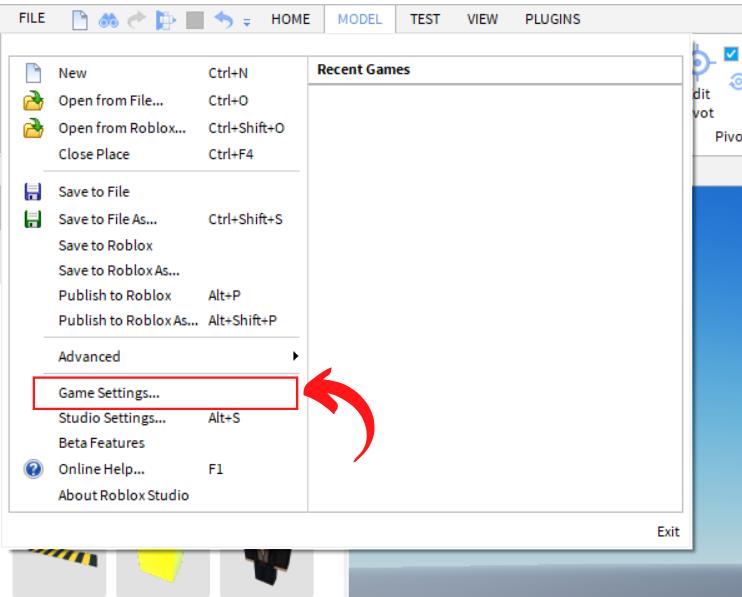Viewport: 742px width, 597px height.
Task: Click the redo arrow icon in toolbar
Action: click(x=137, y=20)
